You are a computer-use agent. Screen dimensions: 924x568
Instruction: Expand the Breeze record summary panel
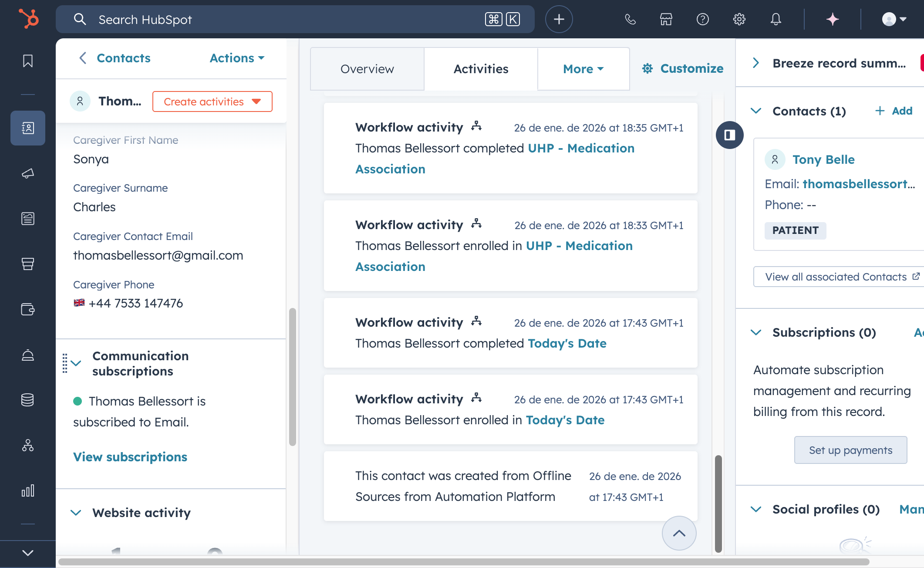coord(756,63)
